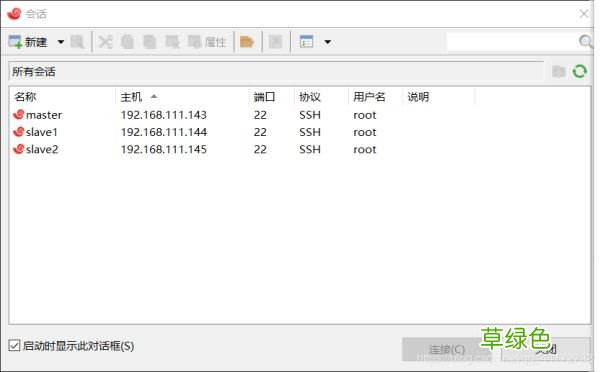Click host 192.168.111.145 cell
Image resolution: width=600 pixels, height=372 pixels.
click(164, 149)
